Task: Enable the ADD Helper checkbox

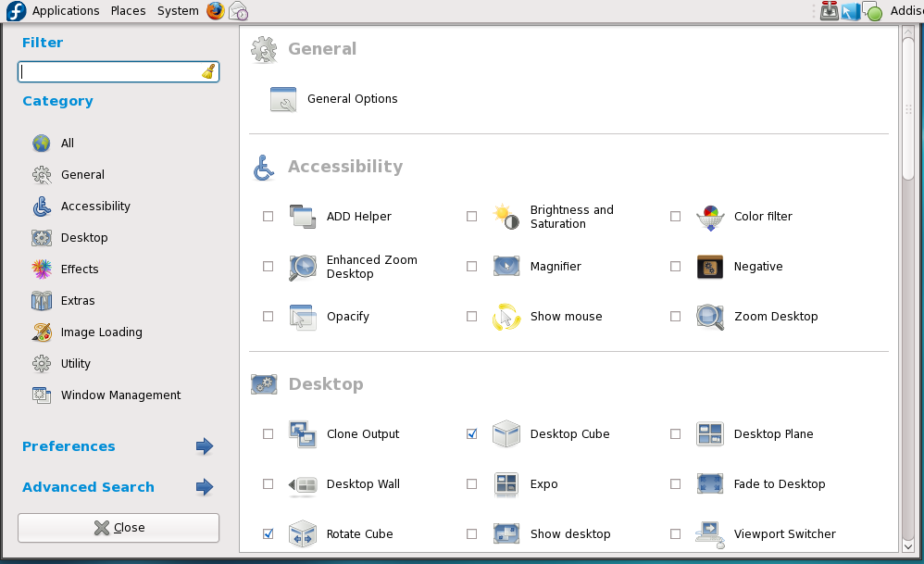Action: coord(268,217)
